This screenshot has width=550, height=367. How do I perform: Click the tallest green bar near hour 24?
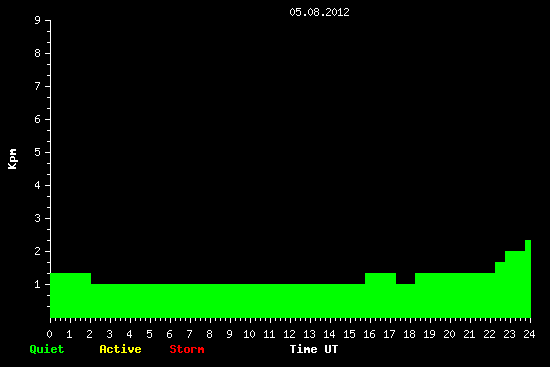pos(528,279)
